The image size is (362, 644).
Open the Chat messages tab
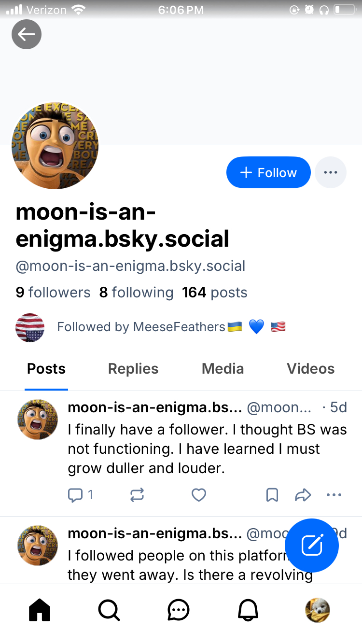[x=179, y=611]
